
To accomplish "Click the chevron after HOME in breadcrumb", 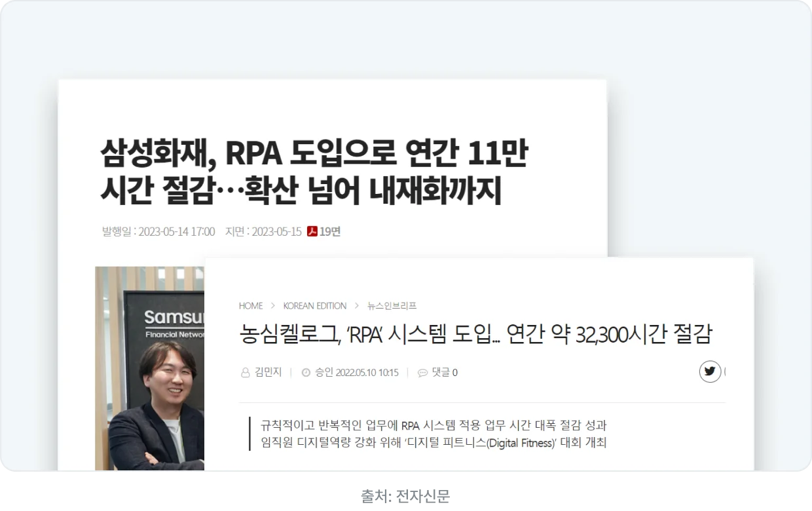I will tap(273, 306).
